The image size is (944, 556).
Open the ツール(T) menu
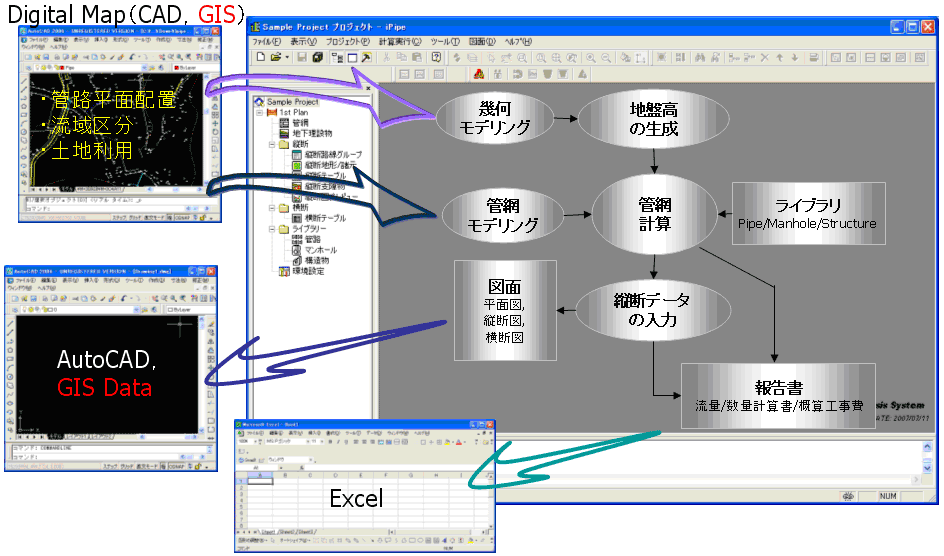click(444, 42)
